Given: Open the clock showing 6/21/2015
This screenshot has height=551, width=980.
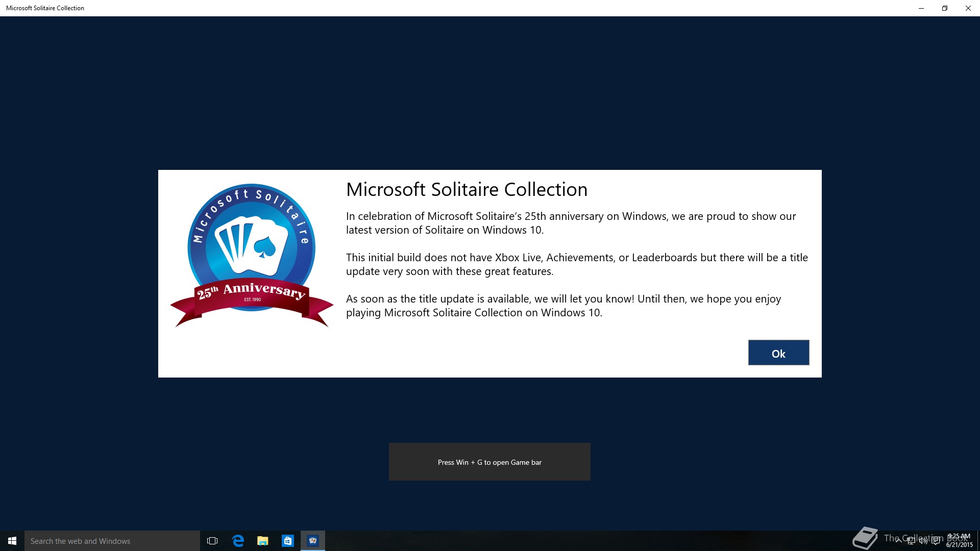Looking at the screenshot, I should click(960, 541).
